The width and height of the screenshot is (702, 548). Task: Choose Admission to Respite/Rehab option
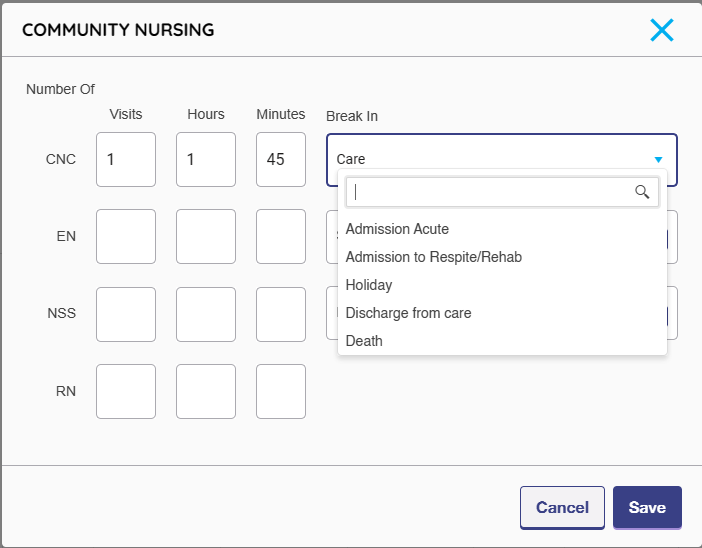pyautogui.click(x=433, y=257)
